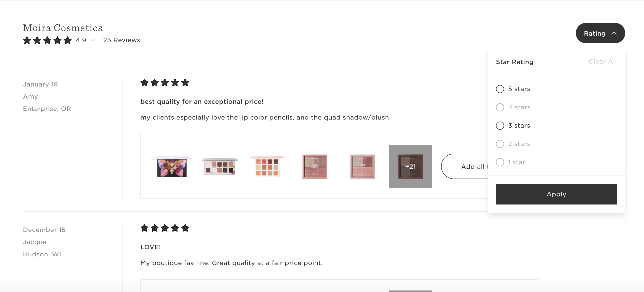Select the 5 stars radio button
The image size is (644, 292).
[x=500, y=89]
